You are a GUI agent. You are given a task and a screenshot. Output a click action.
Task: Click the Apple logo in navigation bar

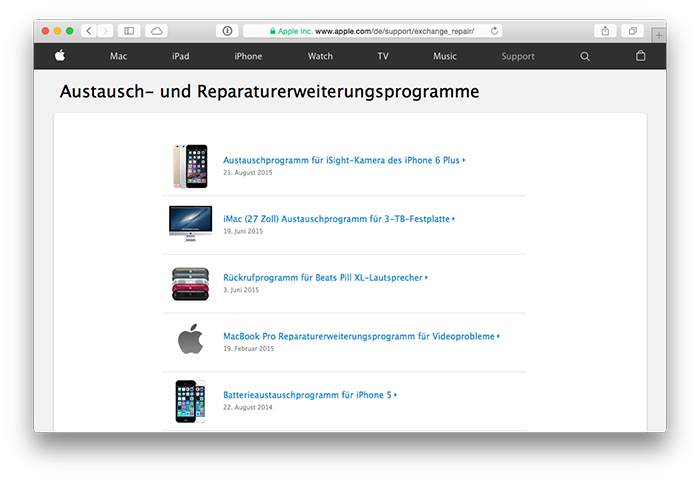[x=60, y=56]
